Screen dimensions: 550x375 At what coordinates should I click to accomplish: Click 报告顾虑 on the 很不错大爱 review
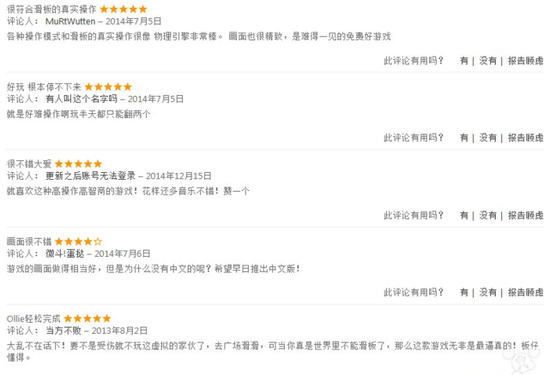[525, 215]
